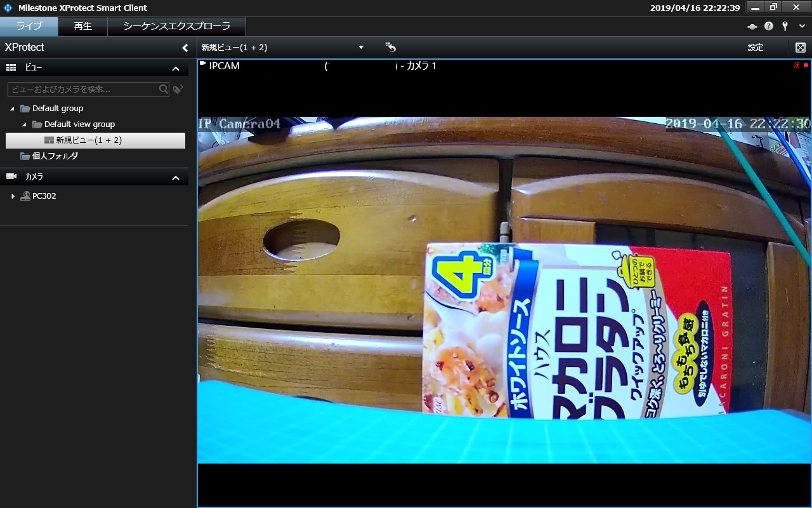Click the PC302 server icon
Image resolution: width=812 pixels, height=508 pixels.
pyautogui.click(x=25, y=196)
